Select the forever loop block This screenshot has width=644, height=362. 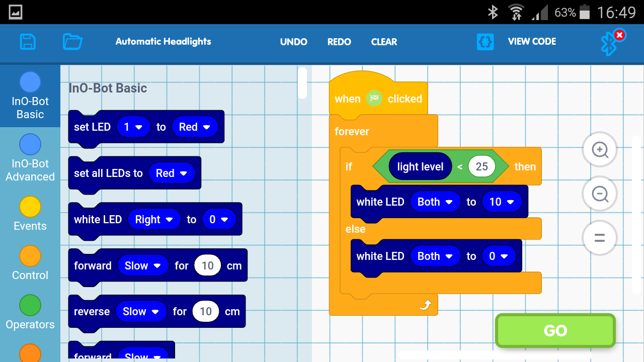point(351,131)
